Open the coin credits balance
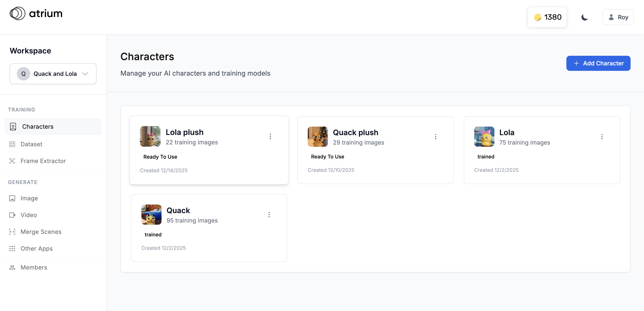This screenshot has width=644, height=311. pyautogui.click(x=547, y=17)
